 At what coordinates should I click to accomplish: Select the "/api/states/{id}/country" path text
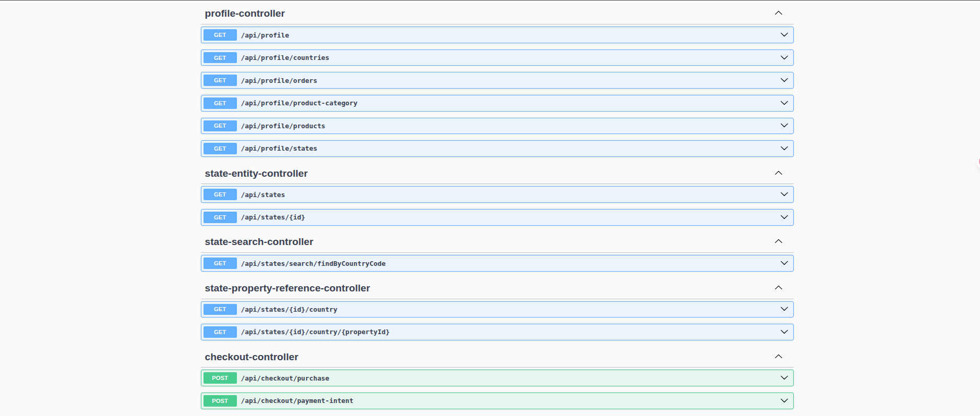289,310
